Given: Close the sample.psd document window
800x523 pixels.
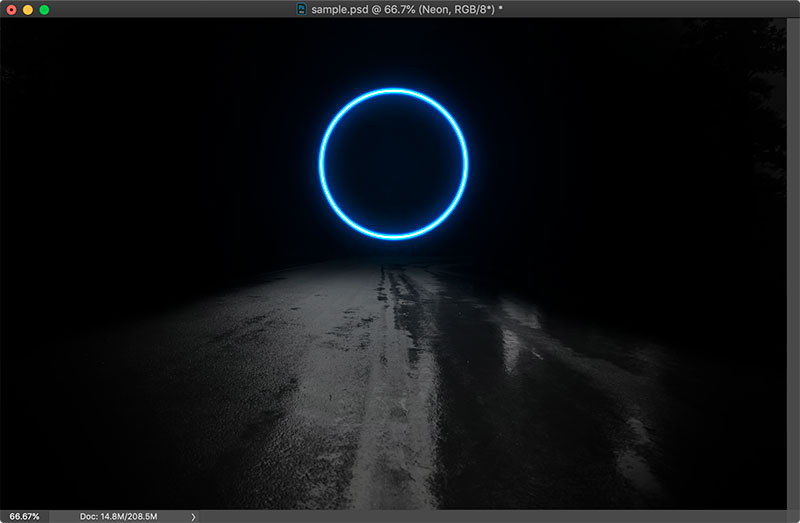Looking at the screenshot, I should point(11,9).
